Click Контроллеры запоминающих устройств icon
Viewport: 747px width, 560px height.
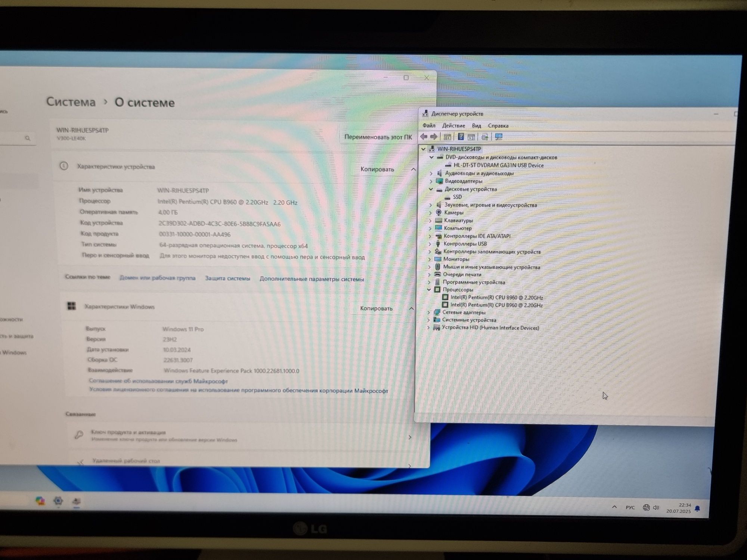[438, 252]
